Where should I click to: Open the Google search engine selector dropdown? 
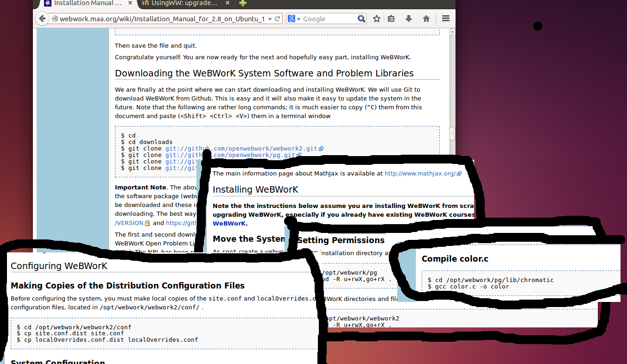[x=294, y=19]
